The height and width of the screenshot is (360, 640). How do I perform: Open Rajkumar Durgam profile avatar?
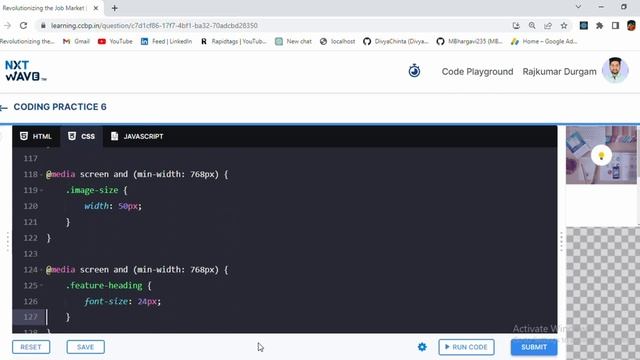point(615,71)
